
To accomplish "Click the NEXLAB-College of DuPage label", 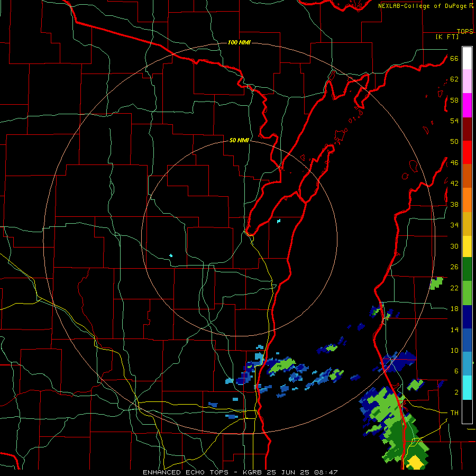I will click(x=423, y=6).
